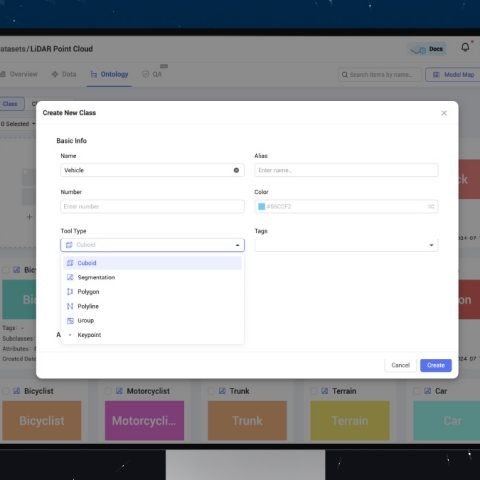
Task: Click the search items field
Action: (380, 75)
